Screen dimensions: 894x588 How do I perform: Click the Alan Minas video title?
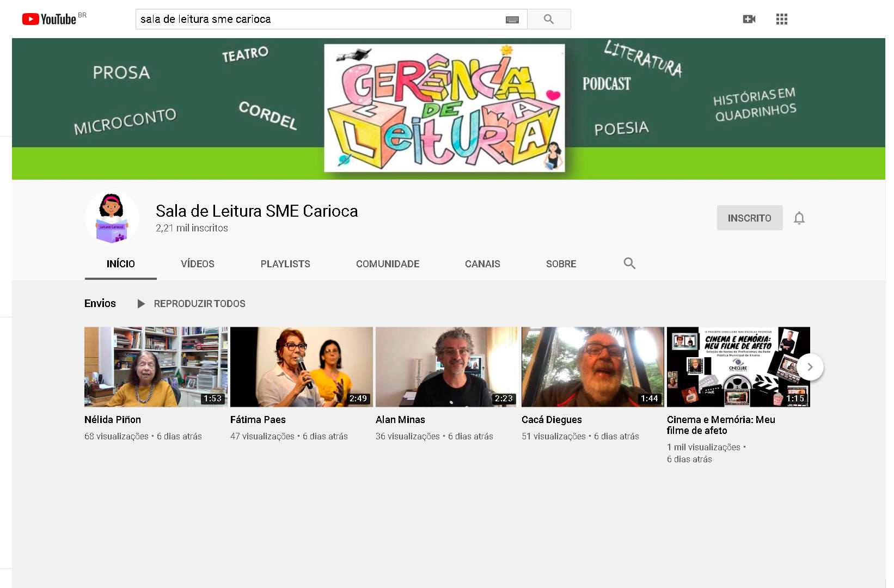coord(400,420)
